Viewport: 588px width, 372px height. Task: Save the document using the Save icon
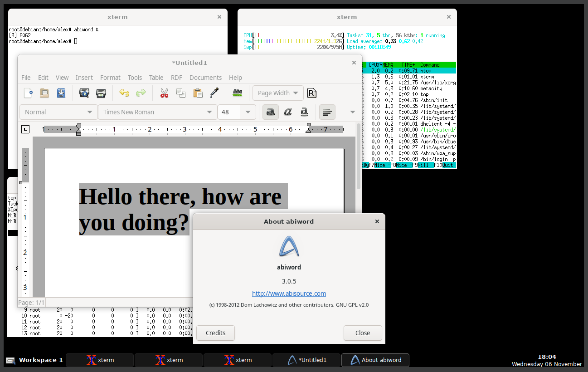[61, 93]
